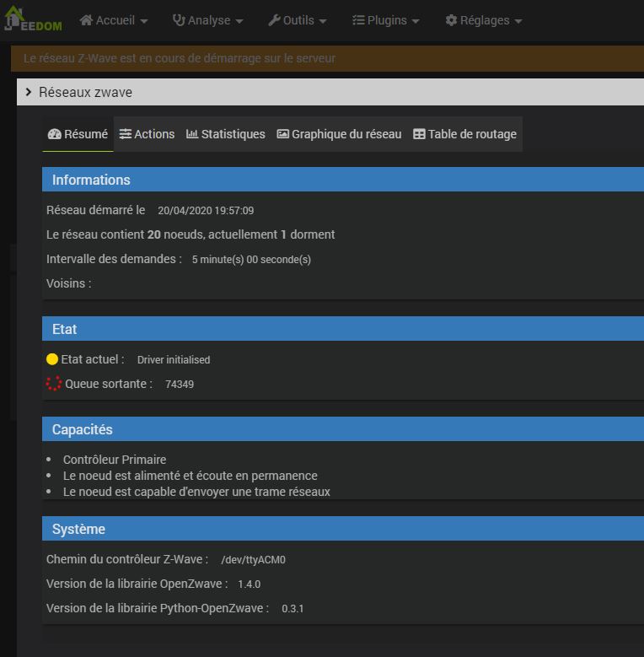Open the Graphique du réseau tab
The width and height of the screenshot is (644, 657).
pos(339,134)
